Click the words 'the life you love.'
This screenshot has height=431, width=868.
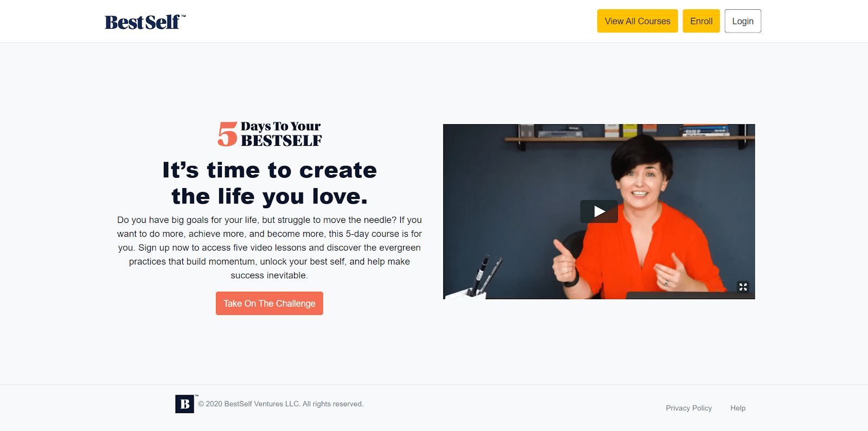point(270,196)
